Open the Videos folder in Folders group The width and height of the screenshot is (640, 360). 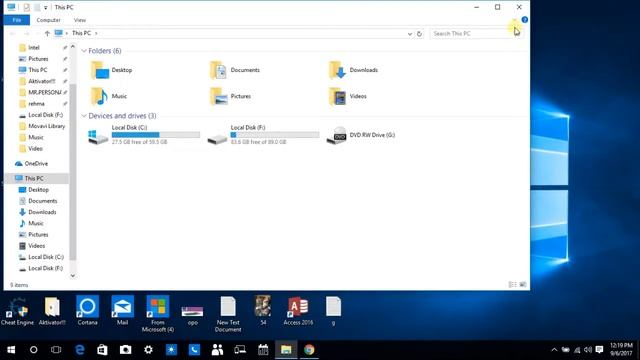[348, 96]
